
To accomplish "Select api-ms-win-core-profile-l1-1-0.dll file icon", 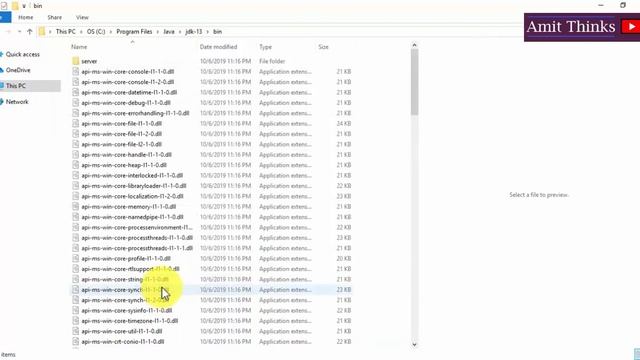I will pos(76,258).
